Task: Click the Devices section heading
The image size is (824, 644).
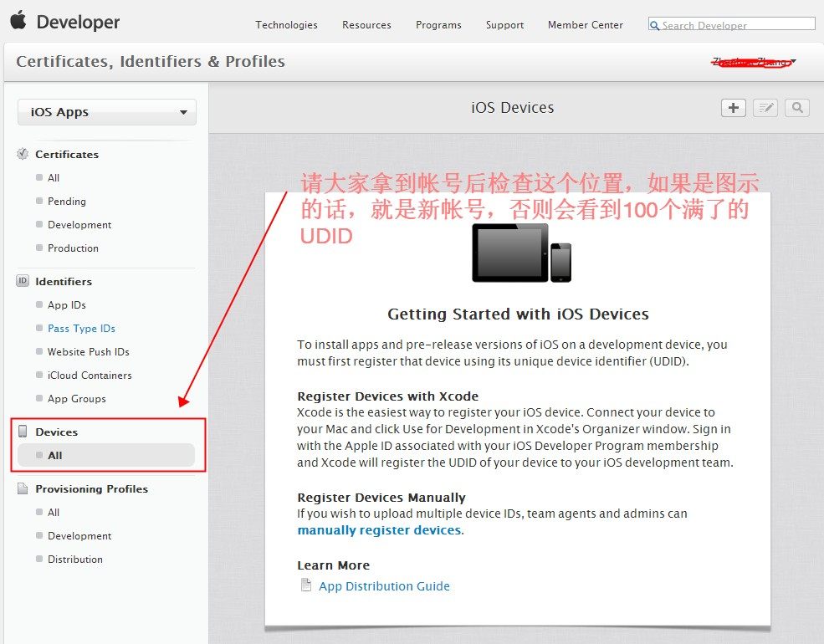Action: pos(57,432)
